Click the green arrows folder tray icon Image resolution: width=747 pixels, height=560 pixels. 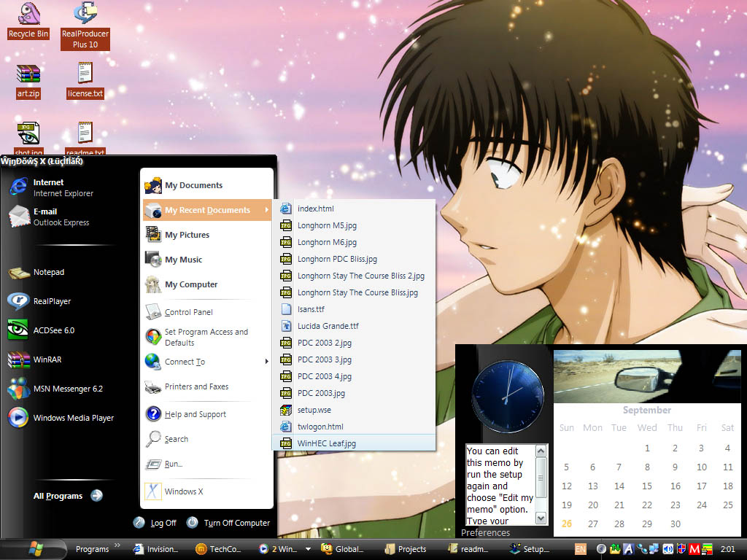tap(614, 549)
